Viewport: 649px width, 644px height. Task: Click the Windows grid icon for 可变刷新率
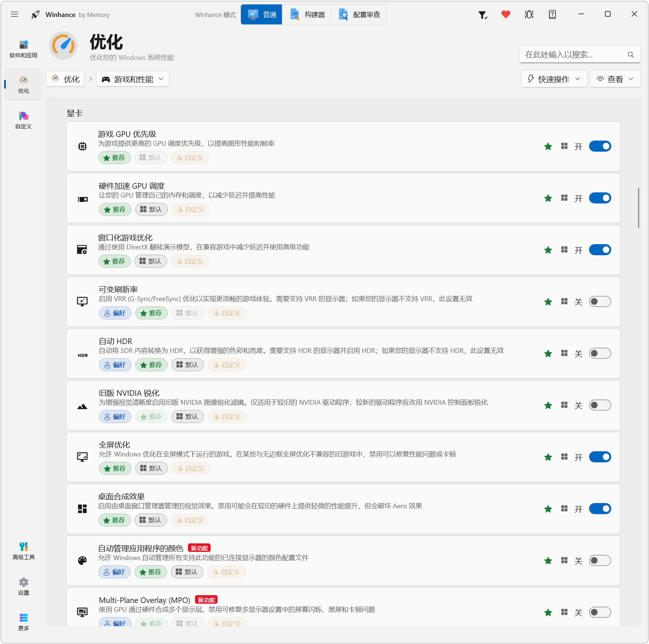[x=564, y=301]
